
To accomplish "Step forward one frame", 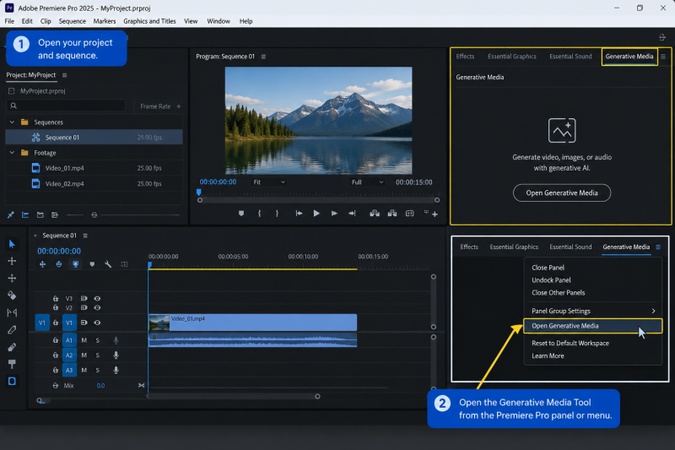I will 334,213.
